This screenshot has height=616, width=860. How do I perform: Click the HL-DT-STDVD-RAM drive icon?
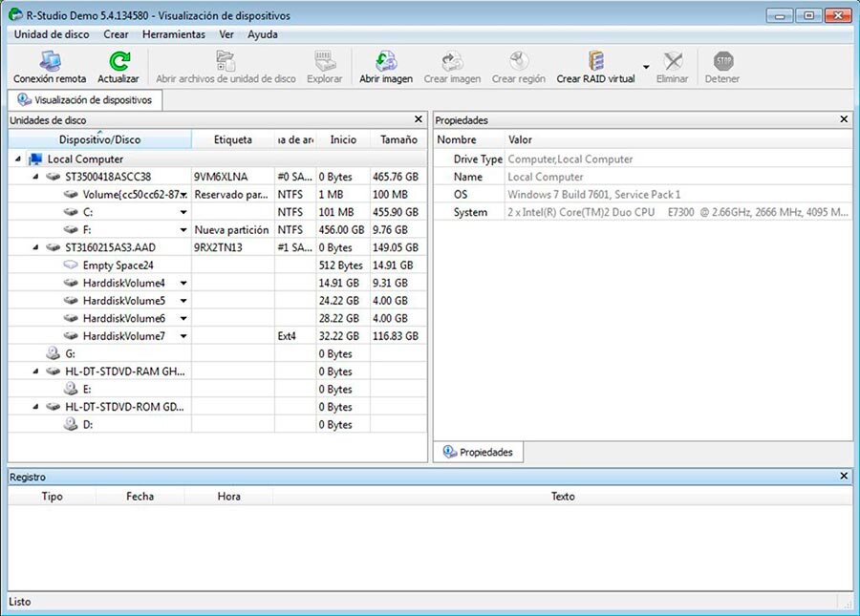tap(54, 371)
